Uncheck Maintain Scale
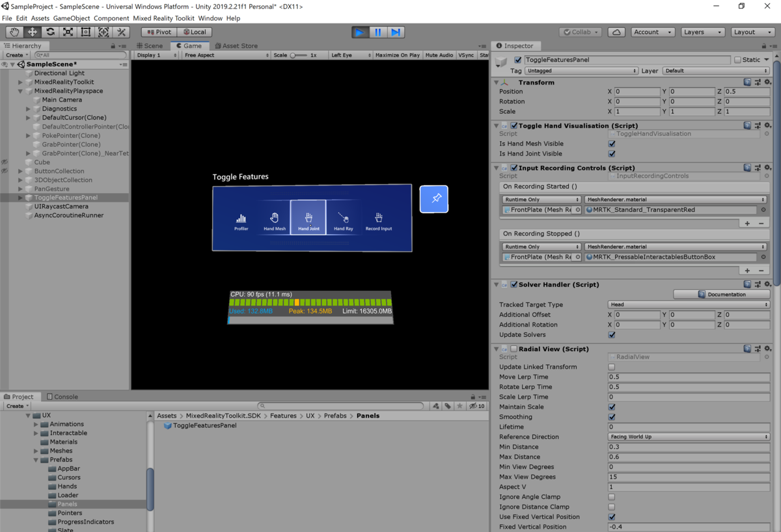 click(x=612, y=407)
